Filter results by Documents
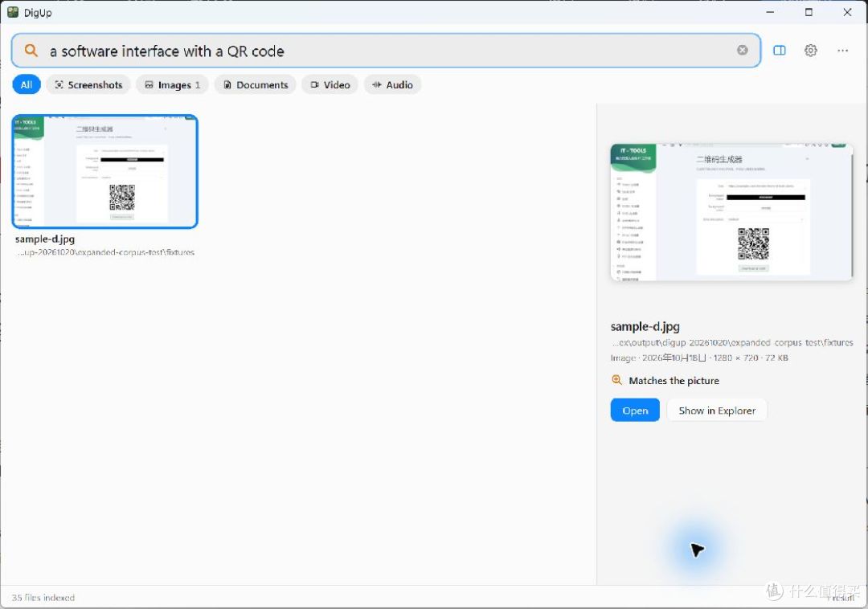 (x=256, y=84)
